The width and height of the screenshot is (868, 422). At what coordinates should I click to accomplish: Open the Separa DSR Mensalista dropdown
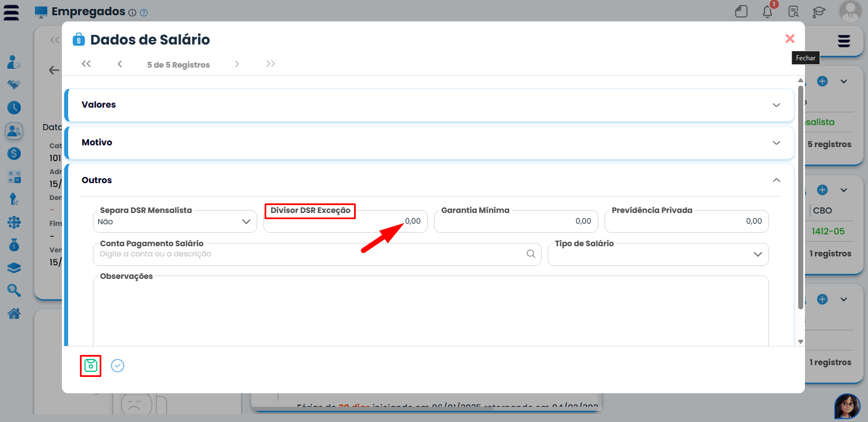click(x=175, y=221)
